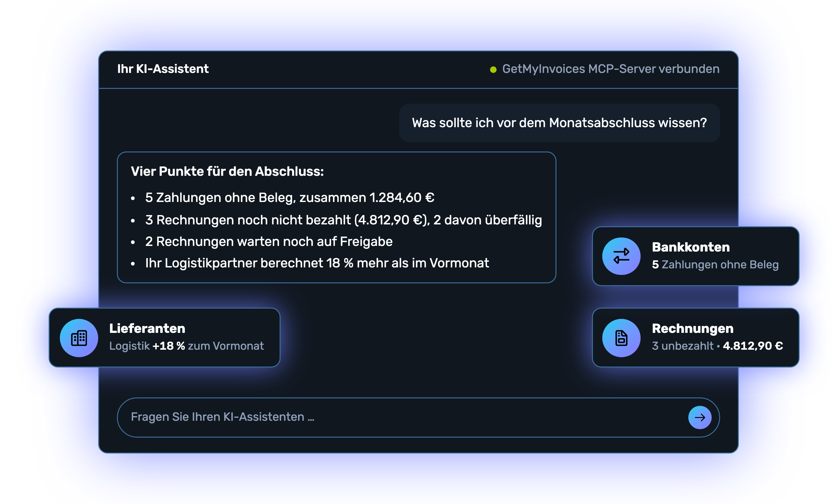This screenshot has height=504, width=837.
Task: Click '3 unbezahlt • 4.812,90 €' in Rechnungen card
Action: click(717, 346)
